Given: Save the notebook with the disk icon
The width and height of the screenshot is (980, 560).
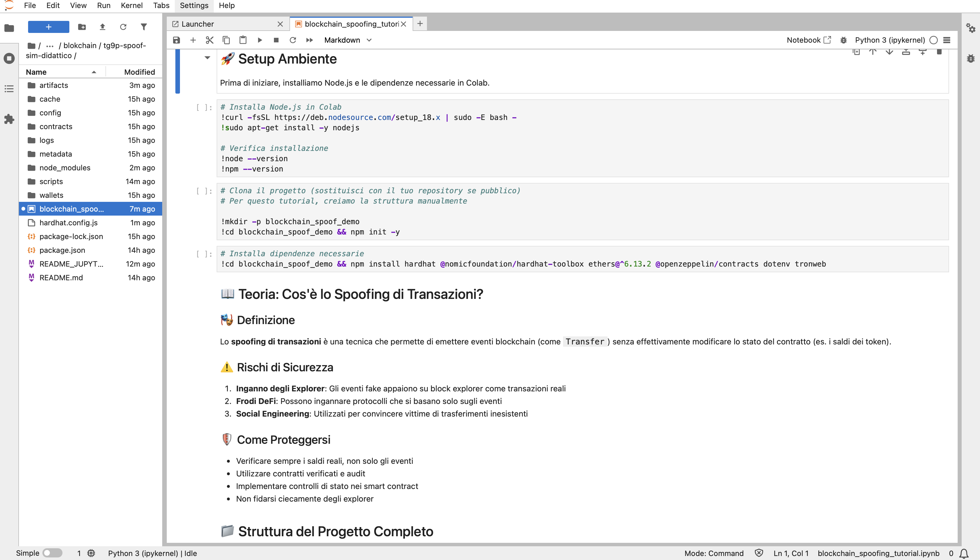Looking at the screenshot, I should tap(176, 40).
